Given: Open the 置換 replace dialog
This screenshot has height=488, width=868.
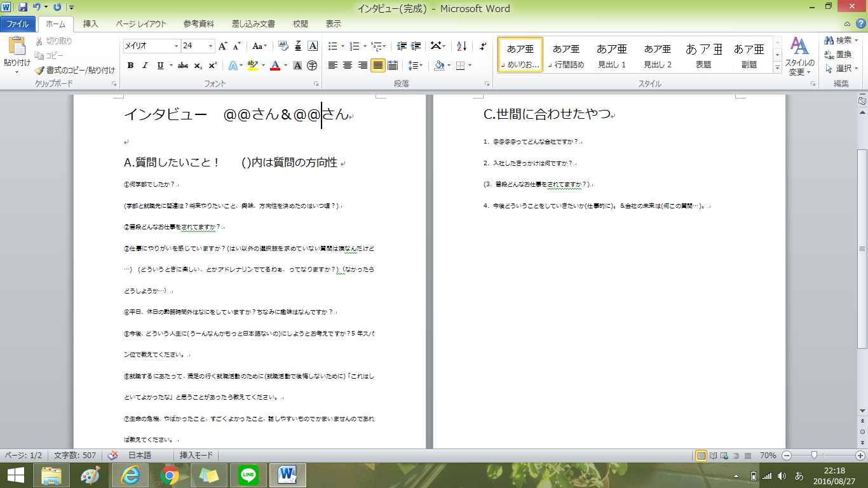Looking at the screenshot, I should tap(838, 55).
